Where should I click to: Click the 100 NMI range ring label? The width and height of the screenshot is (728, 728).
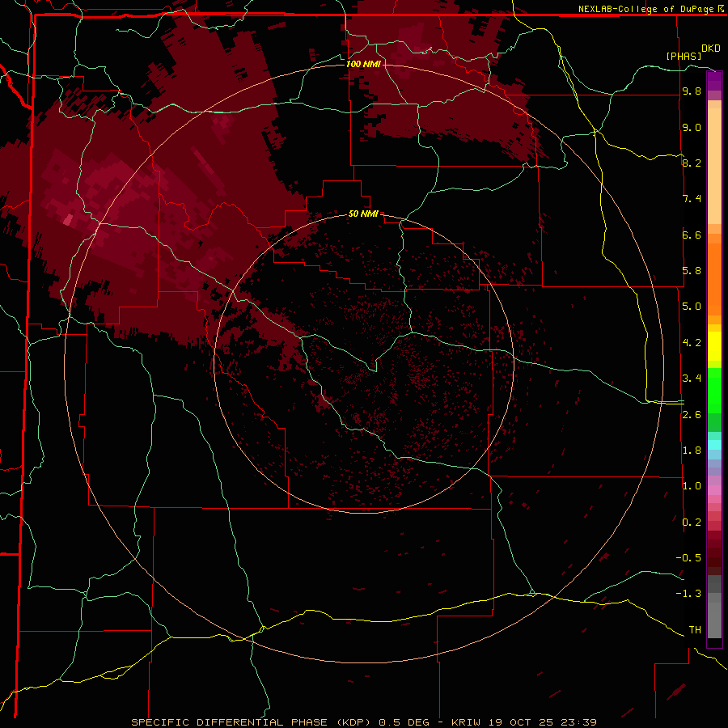[363, 64]
